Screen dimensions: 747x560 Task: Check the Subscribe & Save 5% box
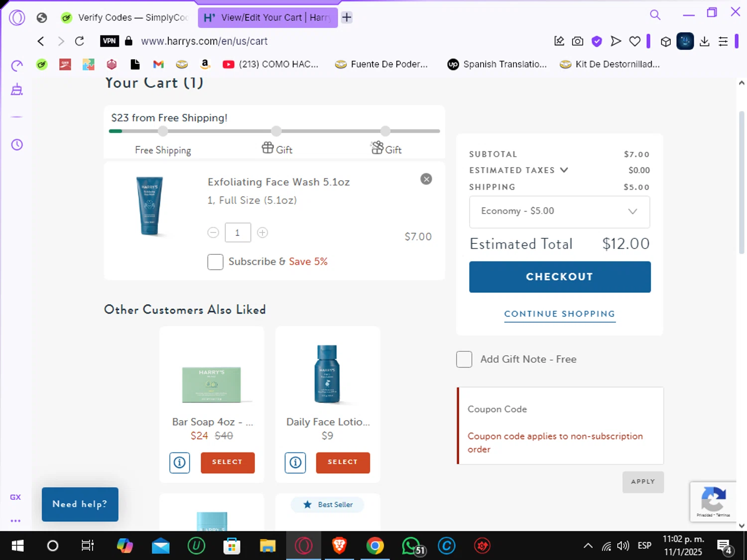pyautogui.click(x=215, y=262)
